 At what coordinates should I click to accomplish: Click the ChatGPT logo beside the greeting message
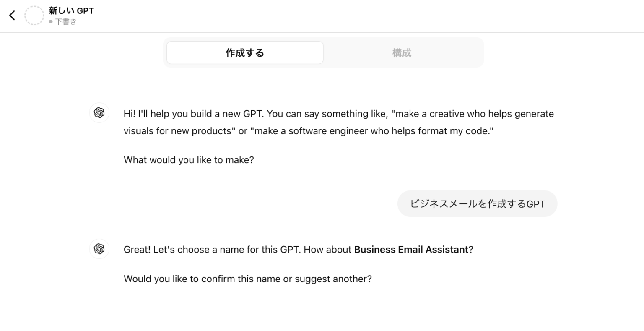click(99, 113)
